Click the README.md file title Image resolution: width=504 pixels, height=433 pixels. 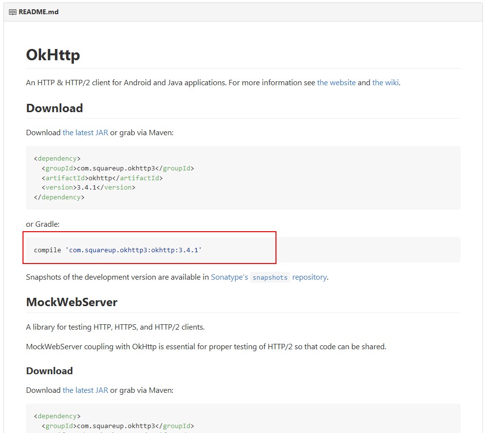[39, 12]
